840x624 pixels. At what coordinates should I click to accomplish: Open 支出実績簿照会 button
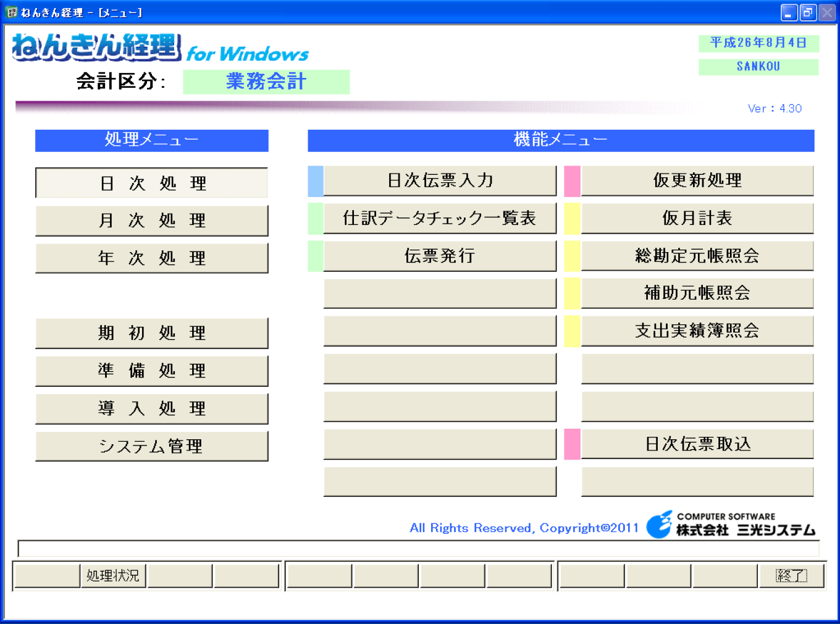point(697,331)
